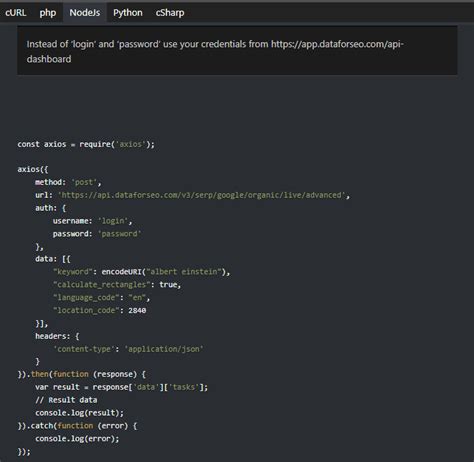Click the "method: 'post'" line

coord(68,182)
